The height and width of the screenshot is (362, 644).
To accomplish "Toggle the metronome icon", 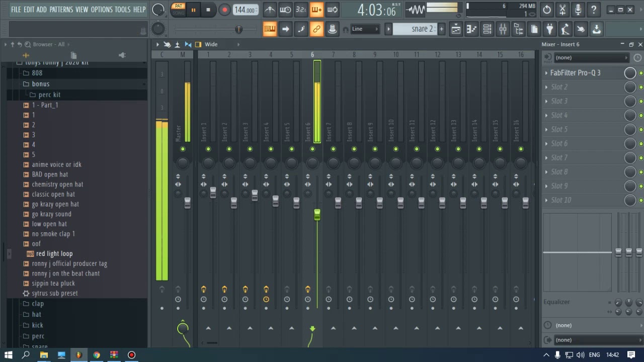I will [x=270, y=10].
